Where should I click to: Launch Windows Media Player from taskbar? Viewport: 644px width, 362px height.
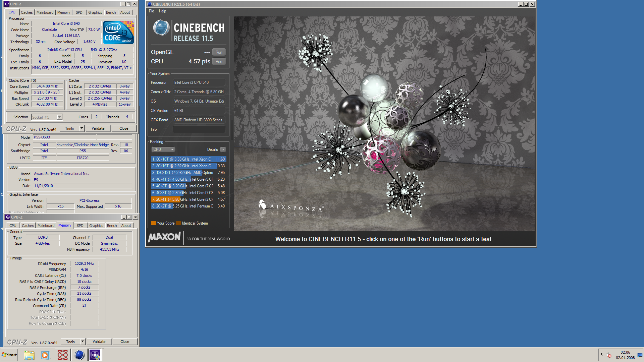pyautogui.click(x=45, y=355)
